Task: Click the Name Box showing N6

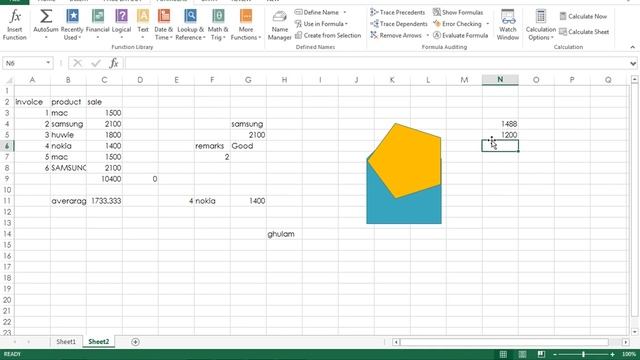Action: point(23,63)
